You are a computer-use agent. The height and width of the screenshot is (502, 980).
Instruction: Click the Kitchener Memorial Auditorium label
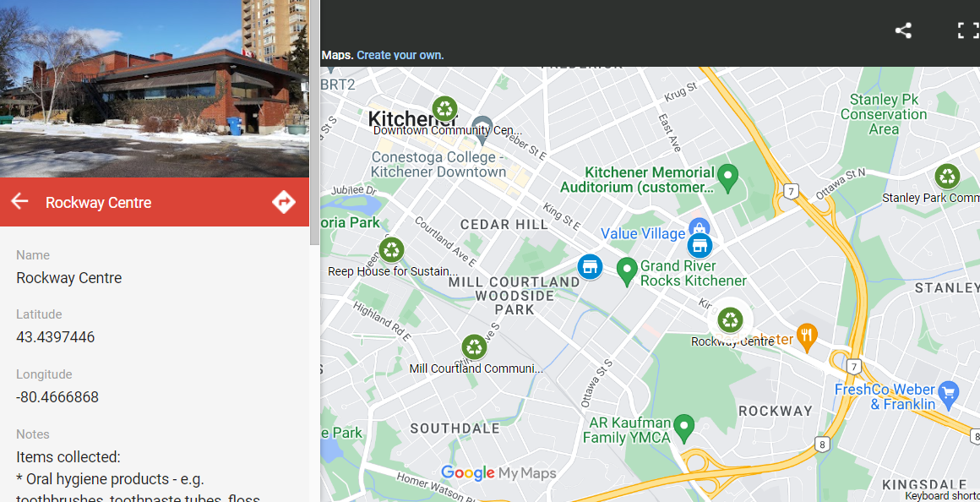click(x=637, y=179)
